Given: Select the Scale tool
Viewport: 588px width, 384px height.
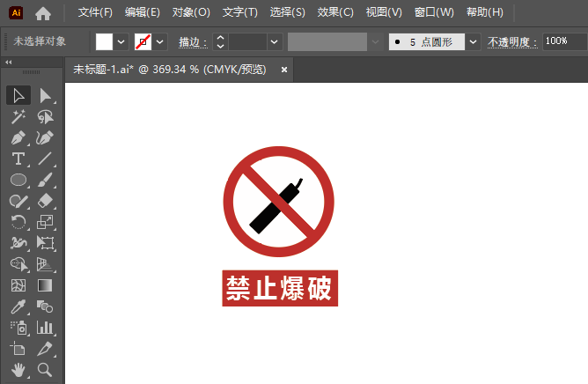Looking at the screenshot, I should coord(46,222).
